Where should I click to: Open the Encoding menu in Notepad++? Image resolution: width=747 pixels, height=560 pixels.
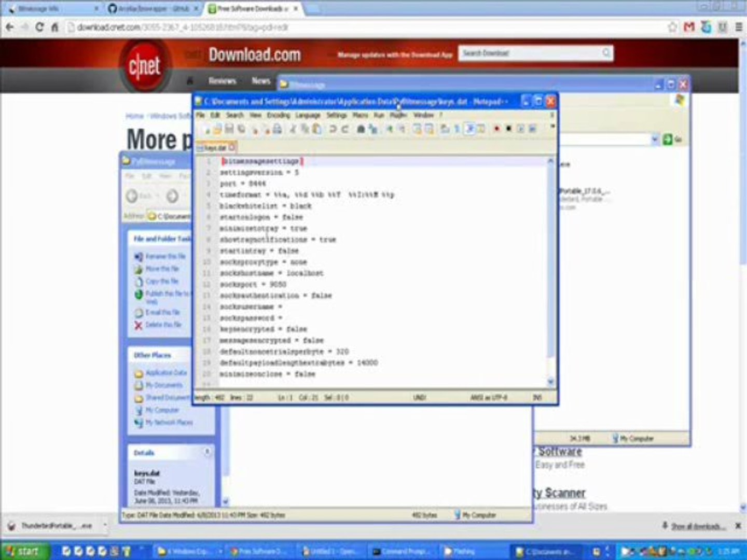pyautogui.click(x=279, y=115)
